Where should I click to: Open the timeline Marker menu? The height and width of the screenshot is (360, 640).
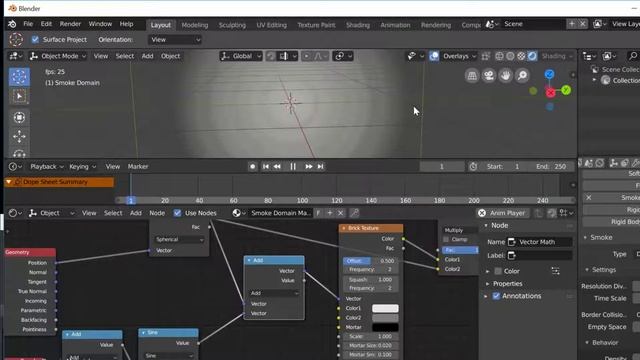tap(138, 167)
